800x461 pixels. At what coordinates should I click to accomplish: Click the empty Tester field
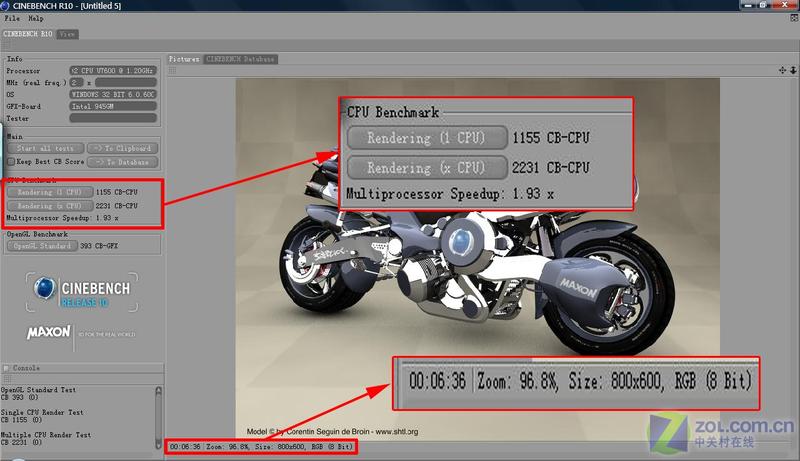[113, 118]
